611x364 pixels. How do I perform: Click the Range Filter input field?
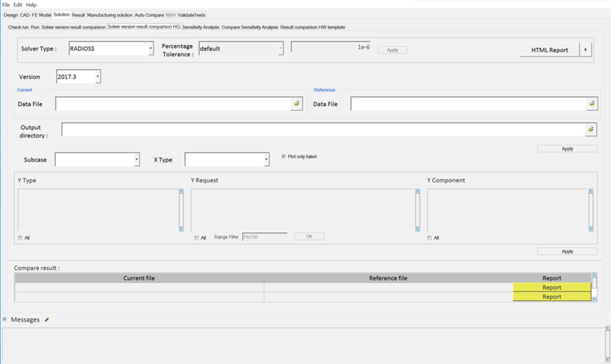coord(264,236)
